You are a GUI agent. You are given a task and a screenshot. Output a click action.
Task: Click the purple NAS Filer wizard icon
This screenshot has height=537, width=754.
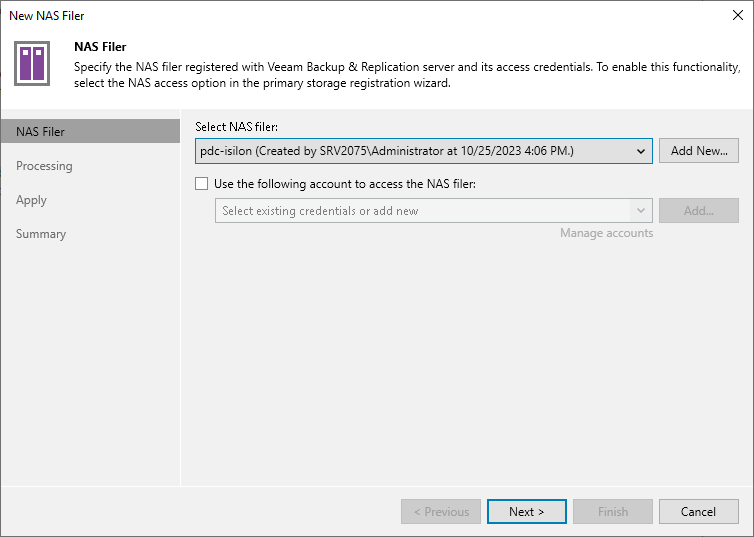[x=32, y=63]
